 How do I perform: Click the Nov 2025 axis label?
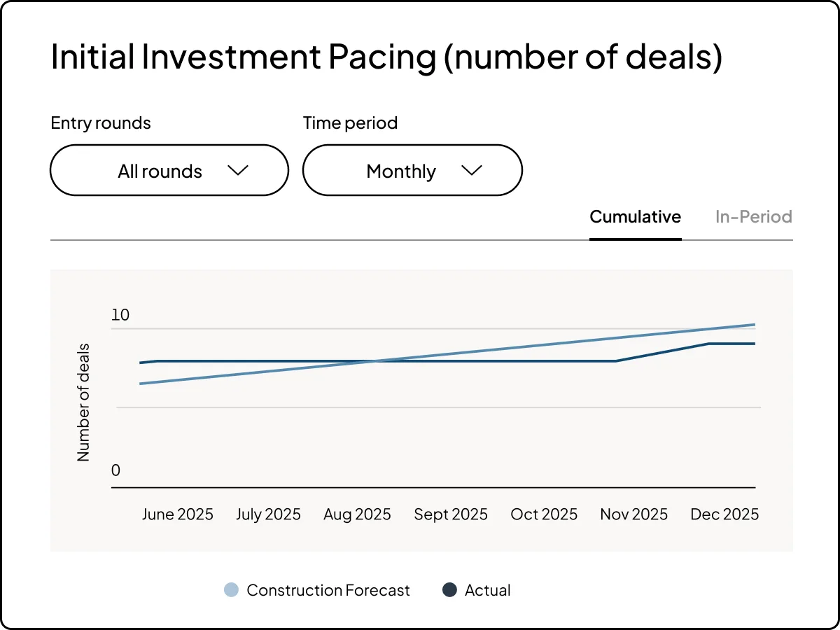tap(634, 514)
